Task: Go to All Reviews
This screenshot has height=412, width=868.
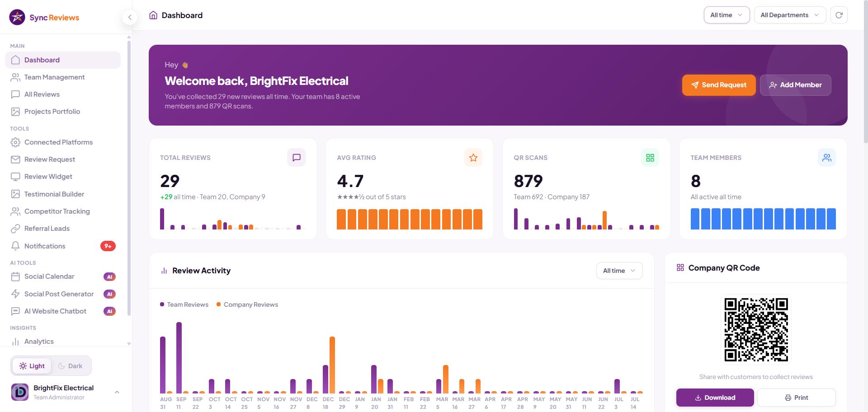Action: pyautogui.click(x=63, y=94)
